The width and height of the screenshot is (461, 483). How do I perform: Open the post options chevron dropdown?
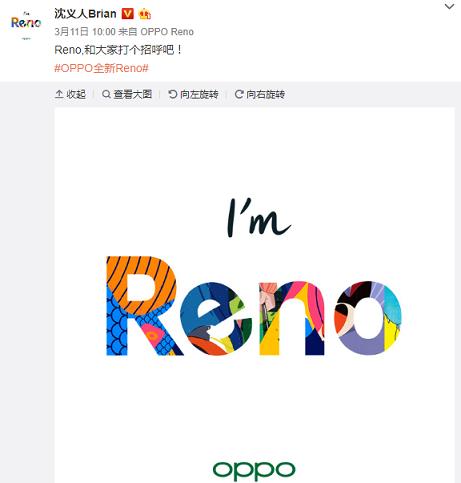pyautogui.click(x=449, y=6)
